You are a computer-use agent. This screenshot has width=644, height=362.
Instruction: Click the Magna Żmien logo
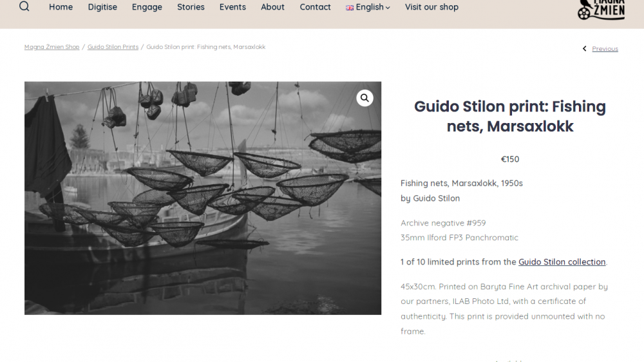601,10
